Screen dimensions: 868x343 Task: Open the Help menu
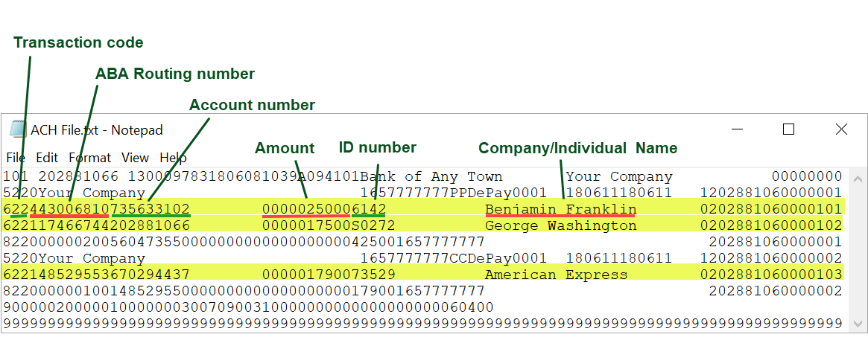pos(173,158)
